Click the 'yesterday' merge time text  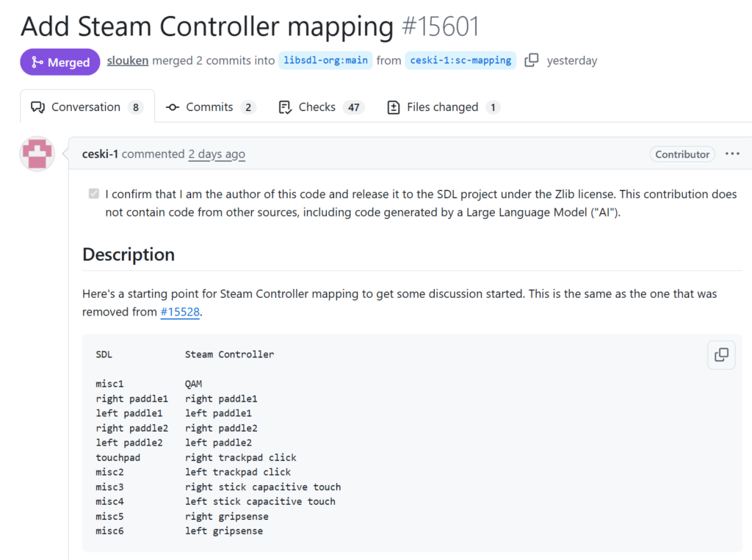571,60
